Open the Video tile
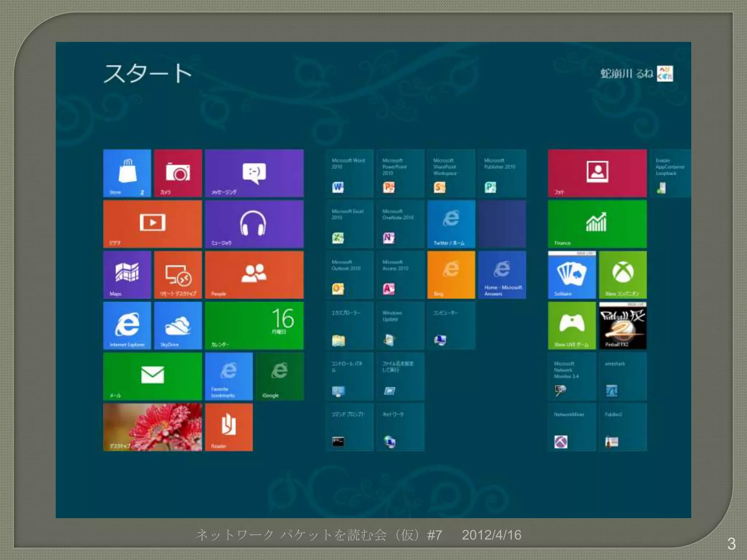The width and height of the screenshot is (747, 560). (152, 224)
